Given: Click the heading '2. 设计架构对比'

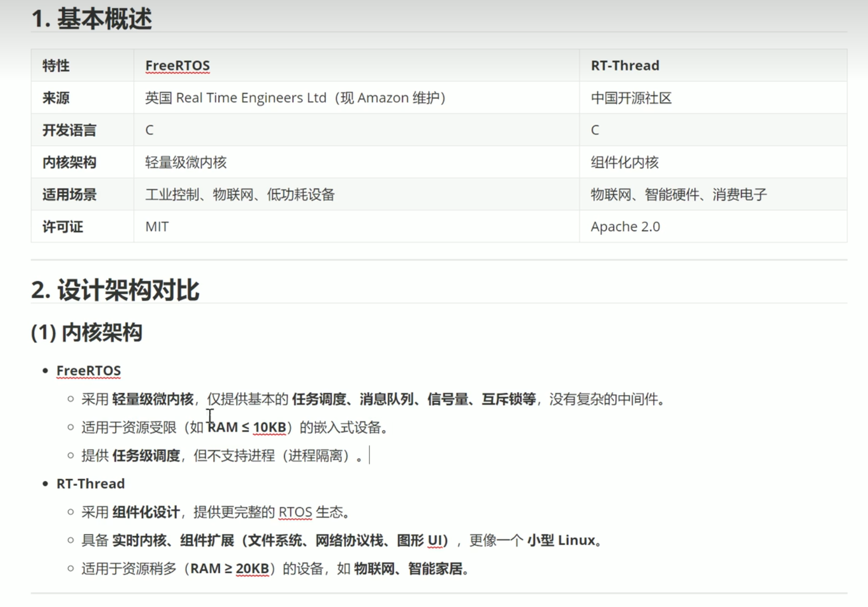Looking at the screenshot, I should pyautogui.click(x=115, y=290).
